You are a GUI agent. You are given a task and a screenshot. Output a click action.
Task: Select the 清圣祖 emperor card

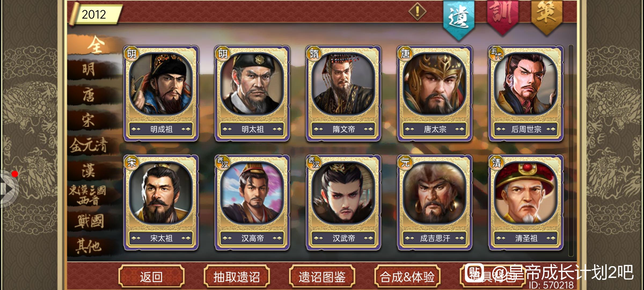tap(526, 202)
